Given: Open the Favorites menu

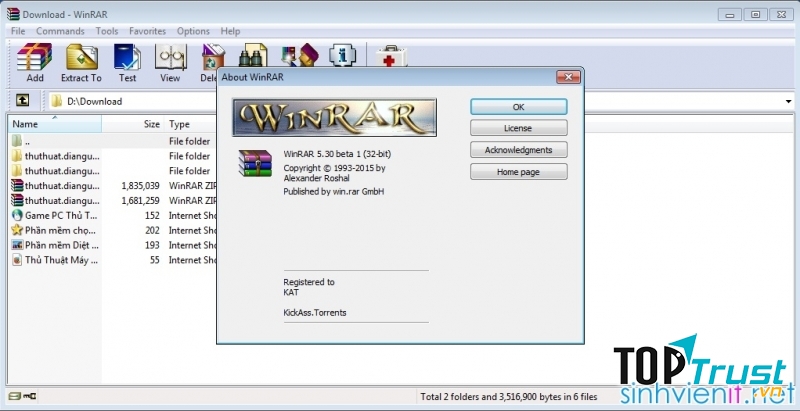Looking at the screenshot, I should coord(147,31).
